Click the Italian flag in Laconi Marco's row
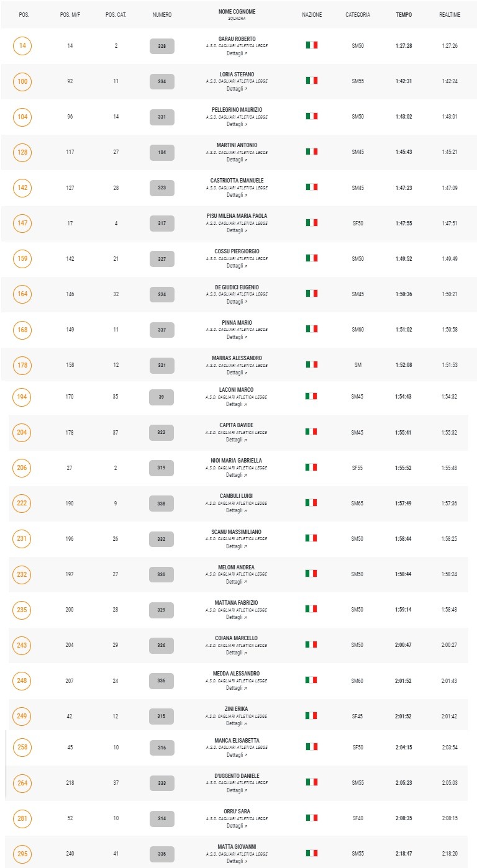The height and width of the screenshot is (868, 477). [x=312, y=396]
